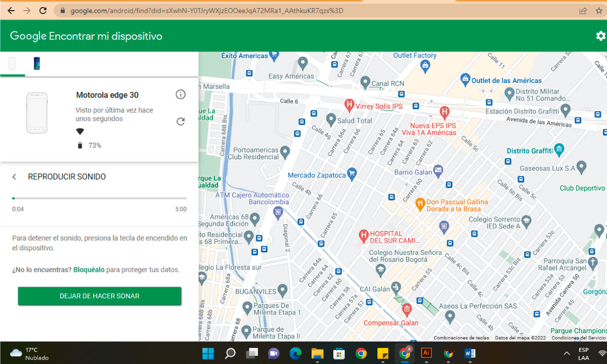607x364 pixels.
Task: Click Mercado Zapatoca shopping marker
Action: 353,175
